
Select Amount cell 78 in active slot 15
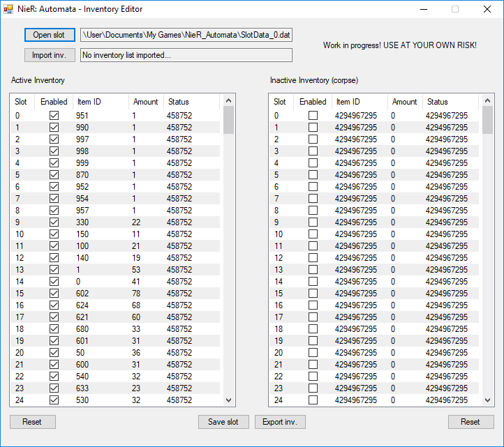[136, 294]
